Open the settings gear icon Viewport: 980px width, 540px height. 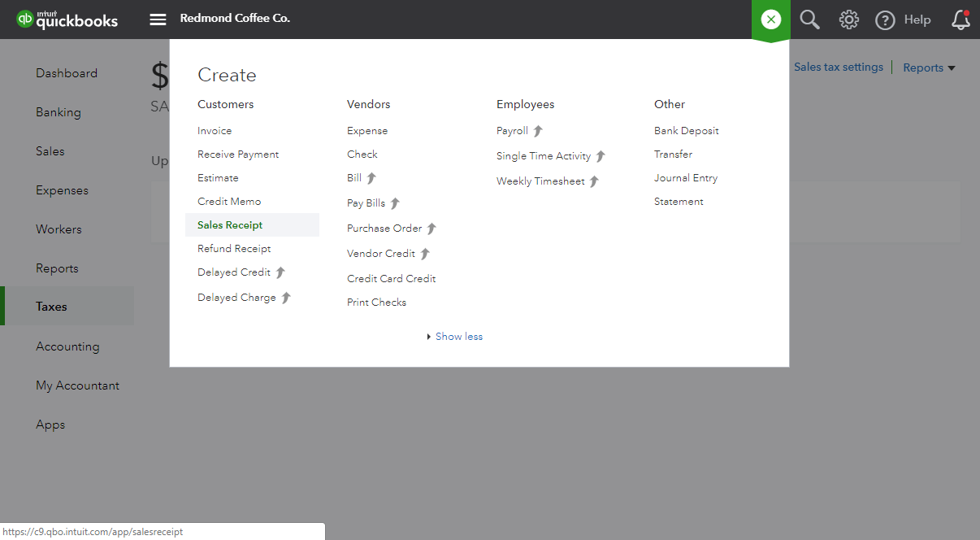848,20
